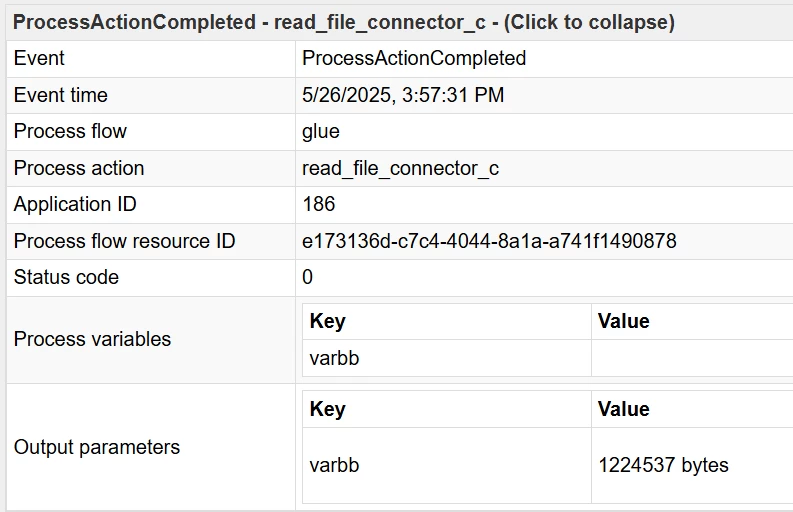Click Key column header under Process variables

tap(328, 321)
